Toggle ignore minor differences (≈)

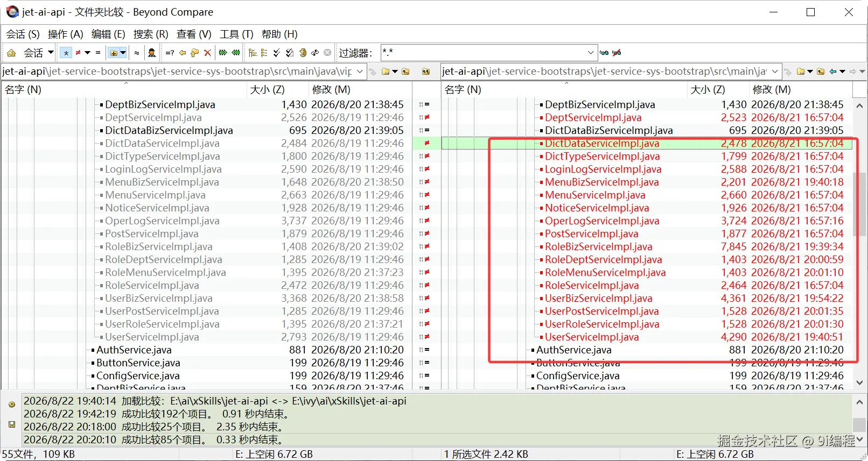click(137, 53)
